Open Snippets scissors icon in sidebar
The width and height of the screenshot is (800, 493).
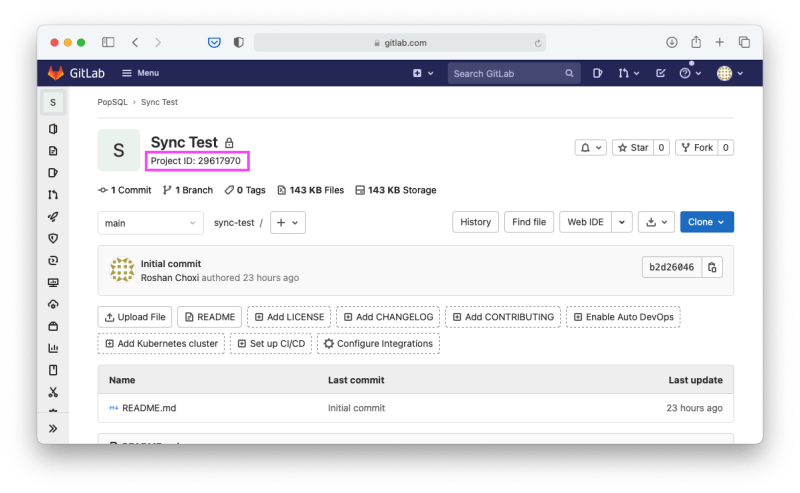click(53, 392)
